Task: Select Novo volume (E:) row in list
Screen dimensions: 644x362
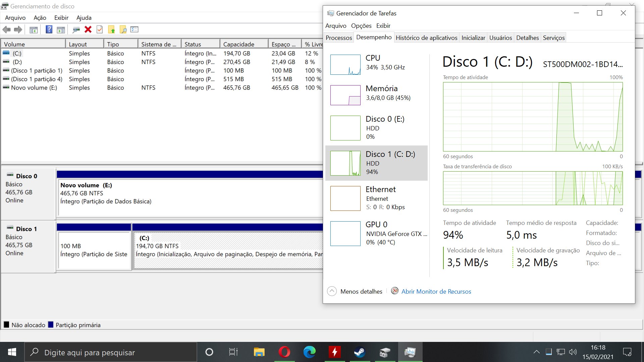Action: [x=162, y=87]
